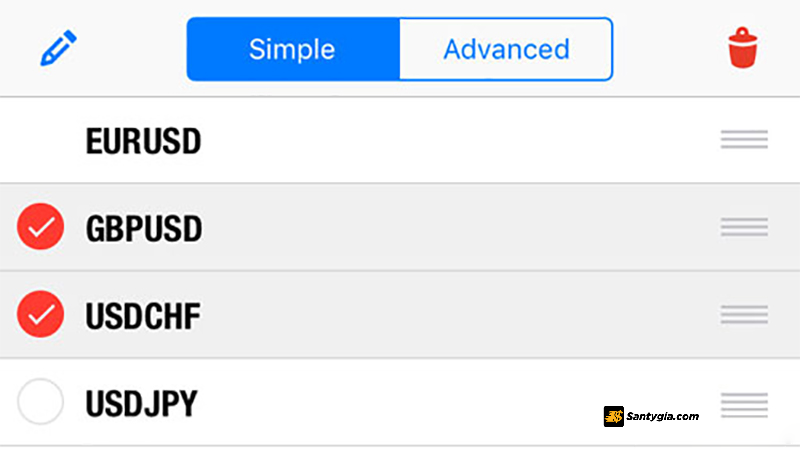The height and width of the screenshot is (456, 800).
Task: Open the Santygia.com link text
Action: pos(662,416)
